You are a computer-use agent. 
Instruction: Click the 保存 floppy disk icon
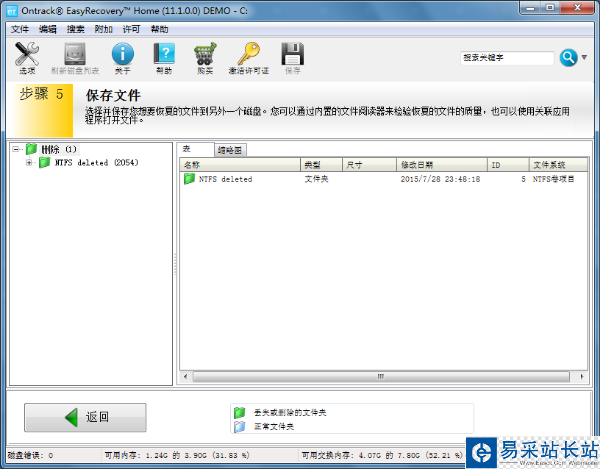click(x=293, y=54)
